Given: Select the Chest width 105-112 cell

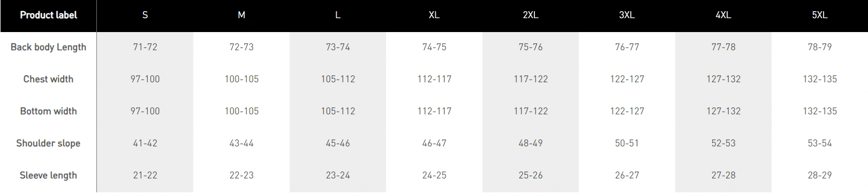Looking at the screenshot, I should tap(338, 79).
